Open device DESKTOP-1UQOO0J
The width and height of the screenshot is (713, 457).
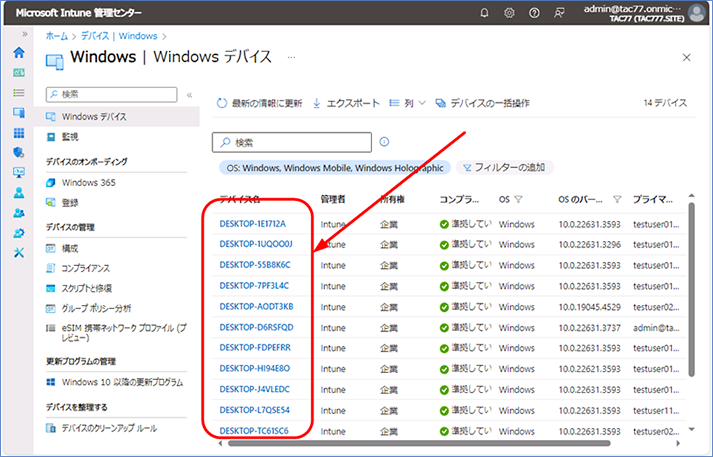point(256,244)
